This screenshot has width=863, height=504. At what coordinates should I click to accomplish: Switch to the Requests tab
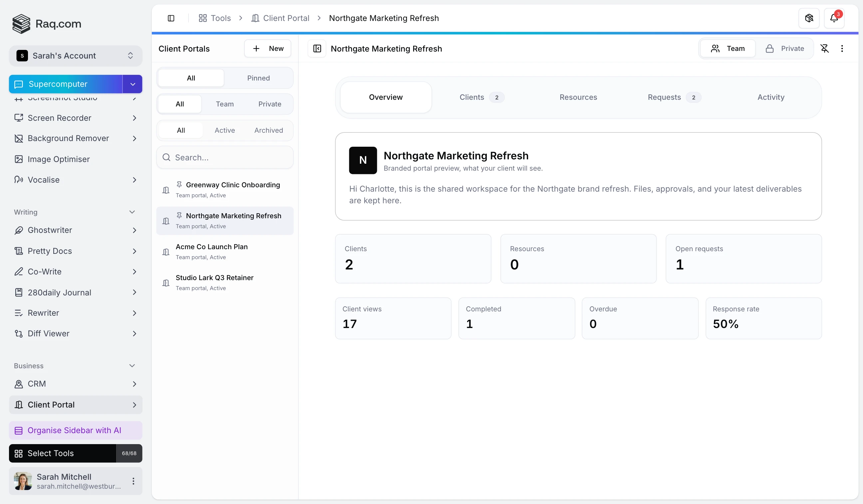click(x=674, y=97)
